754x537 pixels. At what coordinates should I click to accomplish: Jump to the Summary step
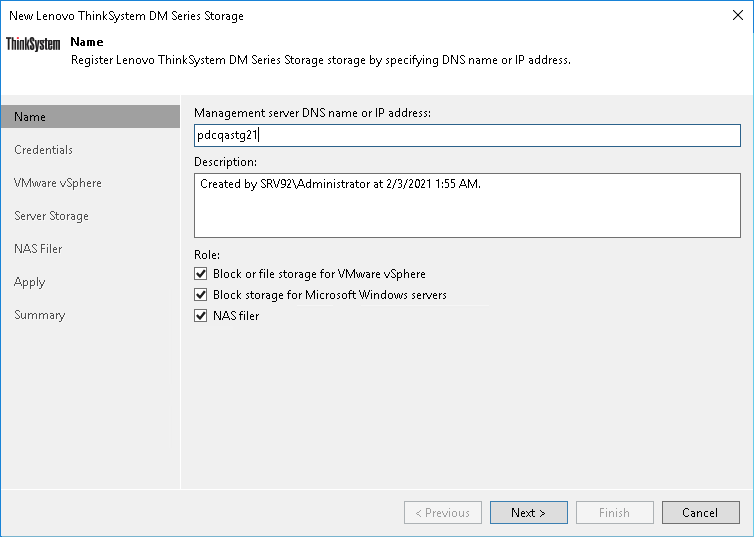tap(39, 315)
